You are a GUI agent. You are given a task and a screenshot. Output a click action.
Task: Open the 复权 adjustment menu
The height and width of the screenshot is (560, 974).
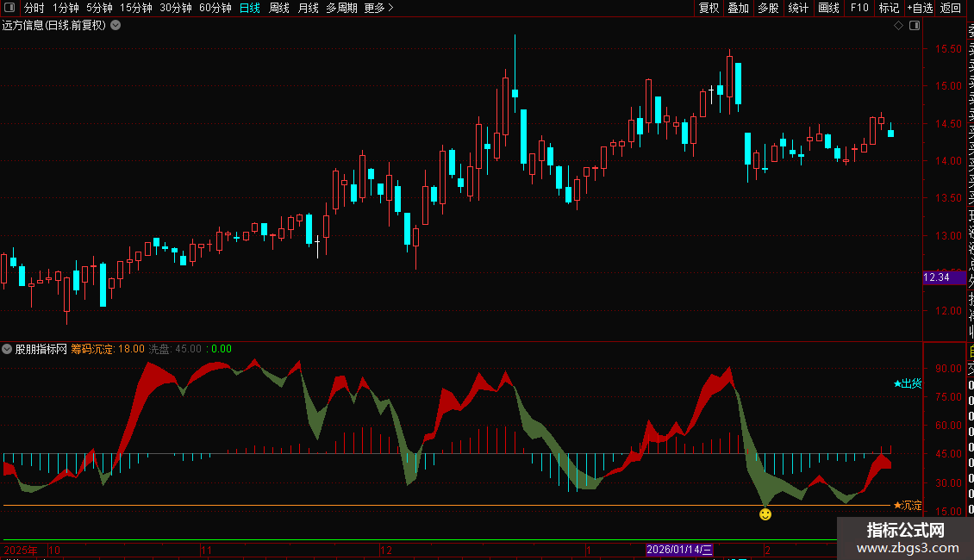pyautogui.click(x=709, y=8)
